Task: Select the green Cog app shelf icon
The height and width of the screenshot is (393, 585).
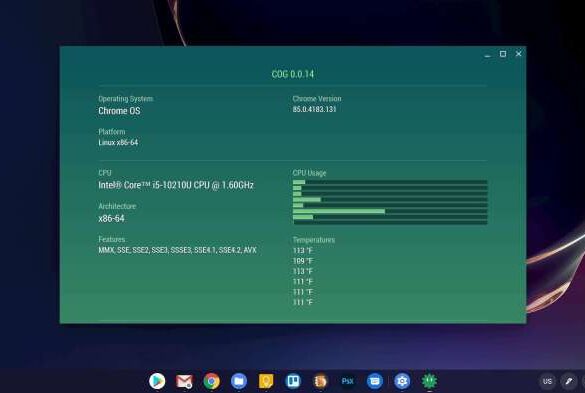Action: [429, 381]
